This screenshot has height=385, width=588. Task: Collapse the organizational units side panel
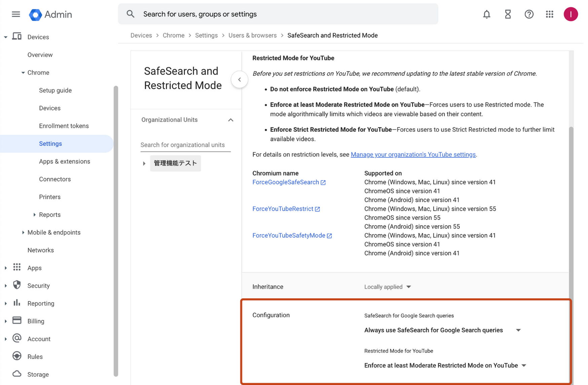click(240, 80)
